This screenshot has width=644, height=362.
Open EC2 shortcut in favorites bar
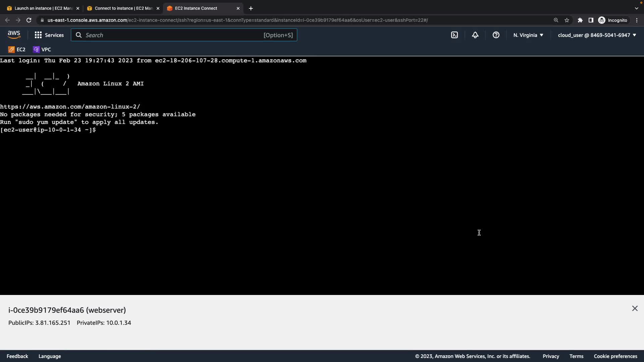pyautogui.click(x=17, y=50)
